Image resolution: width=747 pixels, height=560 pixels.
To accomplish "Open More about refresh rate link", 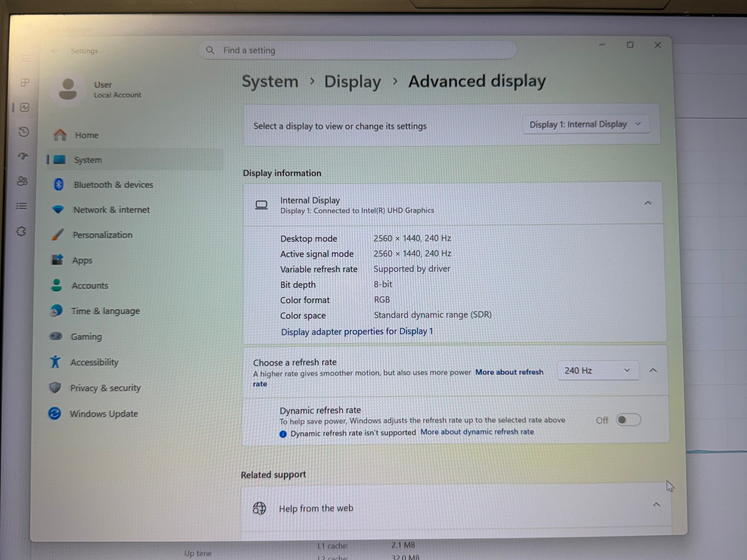I will [x=509, y=372].
